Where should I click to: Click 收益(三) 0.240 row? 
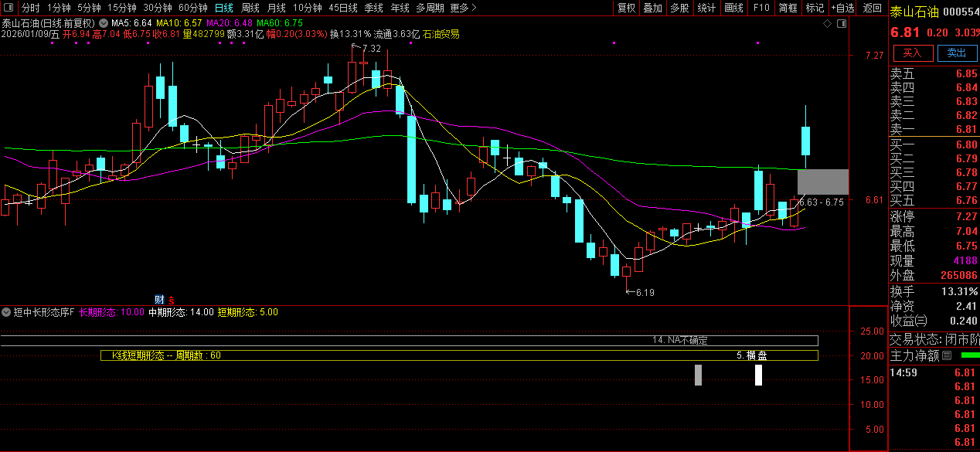[934, 321]
